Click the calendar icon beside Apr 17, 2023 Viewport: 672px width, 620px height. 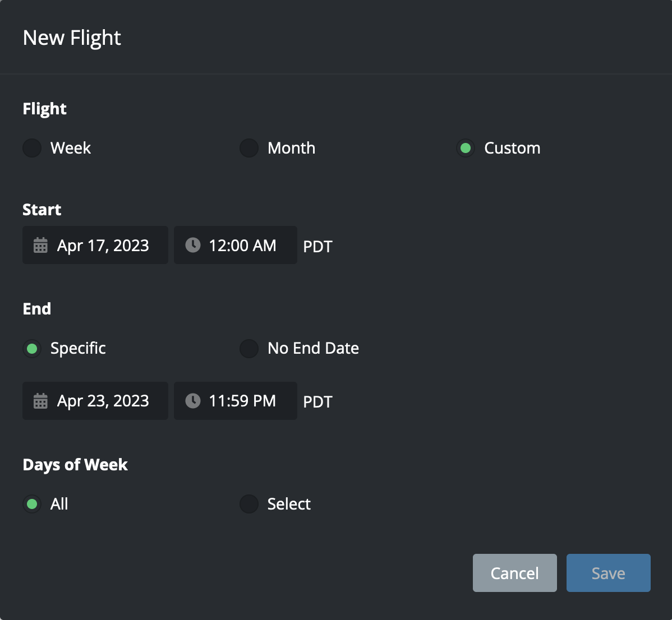point(40,246)
